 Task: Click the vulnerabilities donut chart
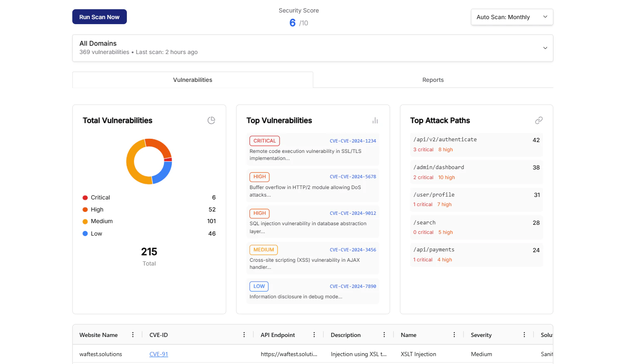(149, 161)
